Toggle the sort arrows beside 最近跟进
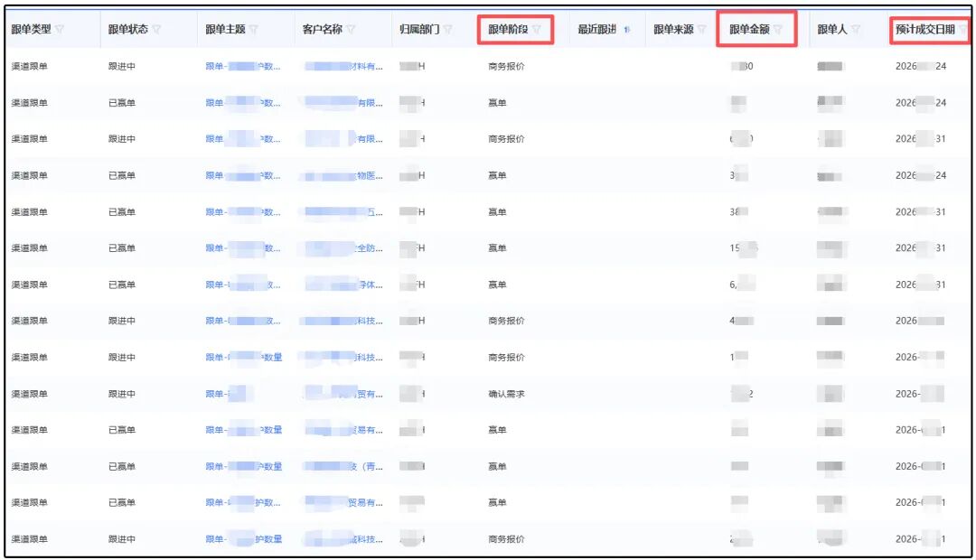Viewport: 976px width, 560px height. [x=627, y=29]
